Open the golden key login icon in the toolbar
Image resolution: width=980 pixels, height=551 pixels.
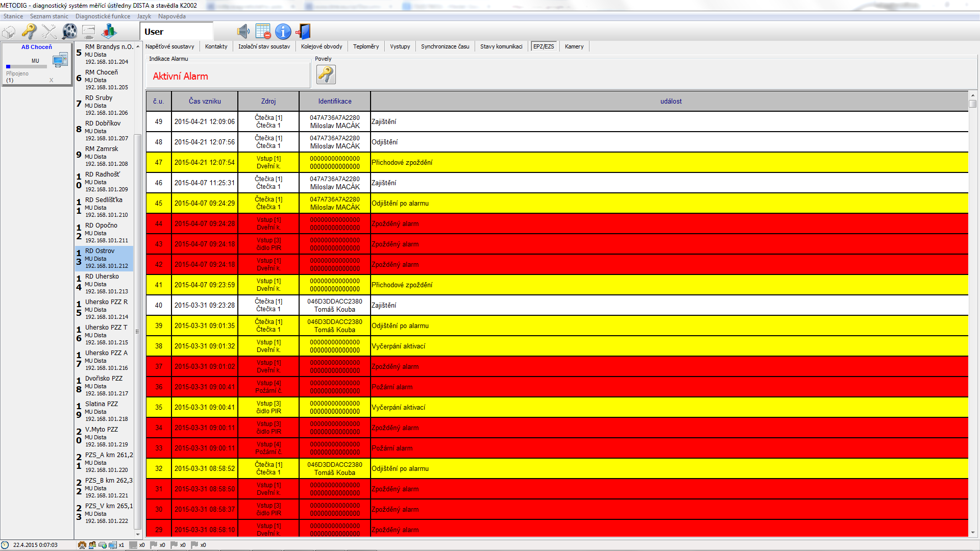[29, 32]
